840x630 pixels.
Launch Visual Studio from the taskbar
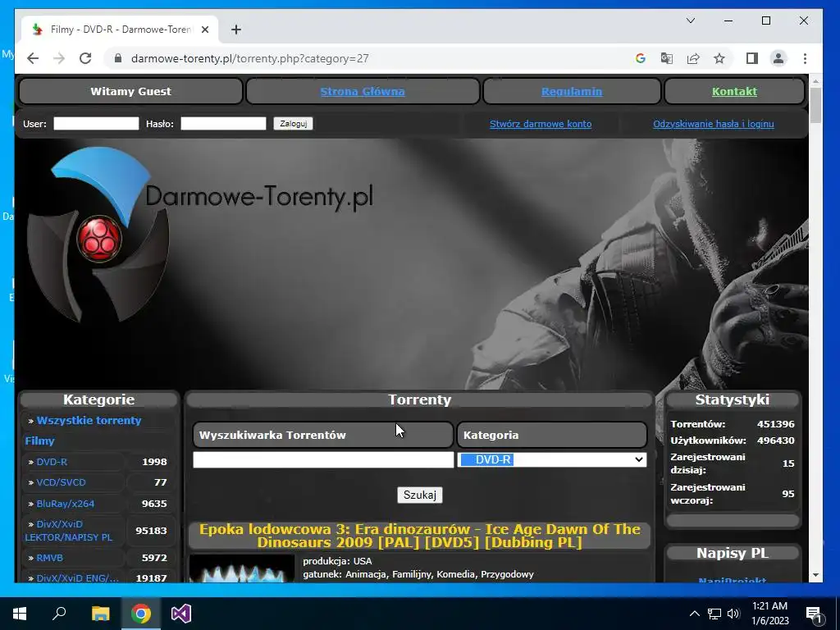181,614
